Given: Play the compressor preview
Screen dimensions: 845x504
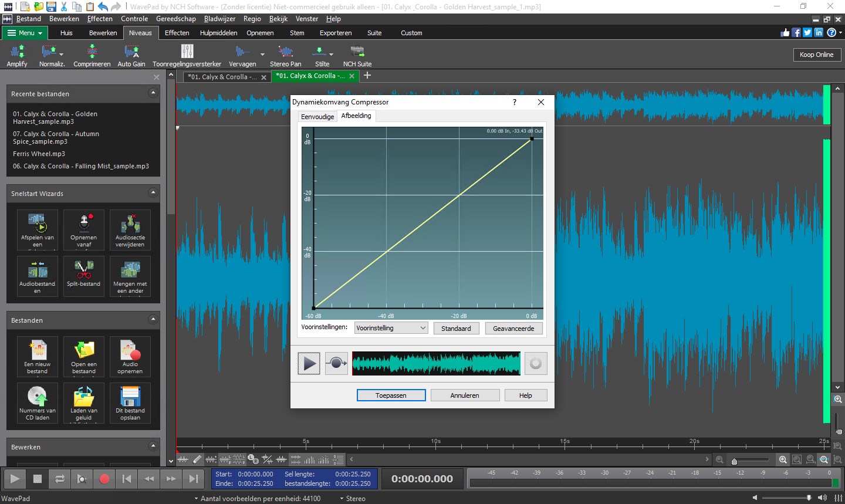Looking at the screenshot, I should (x=309, y=364).
